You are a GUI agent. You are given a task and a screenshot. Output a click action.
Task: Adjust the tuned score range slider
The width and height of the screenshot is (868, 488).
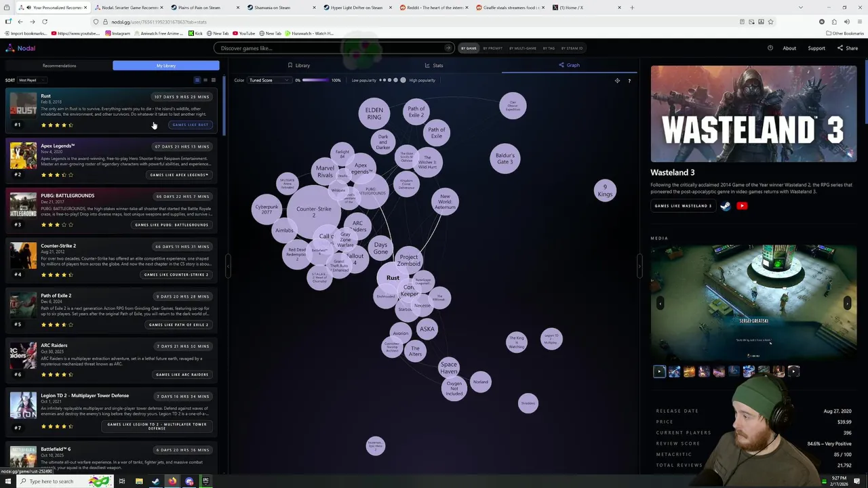point(315,80)
